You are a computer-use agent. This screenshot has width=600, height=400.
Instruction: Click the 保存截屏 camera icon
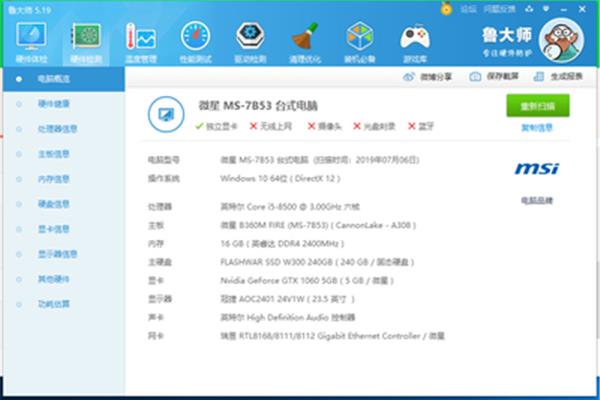[475, 77]
